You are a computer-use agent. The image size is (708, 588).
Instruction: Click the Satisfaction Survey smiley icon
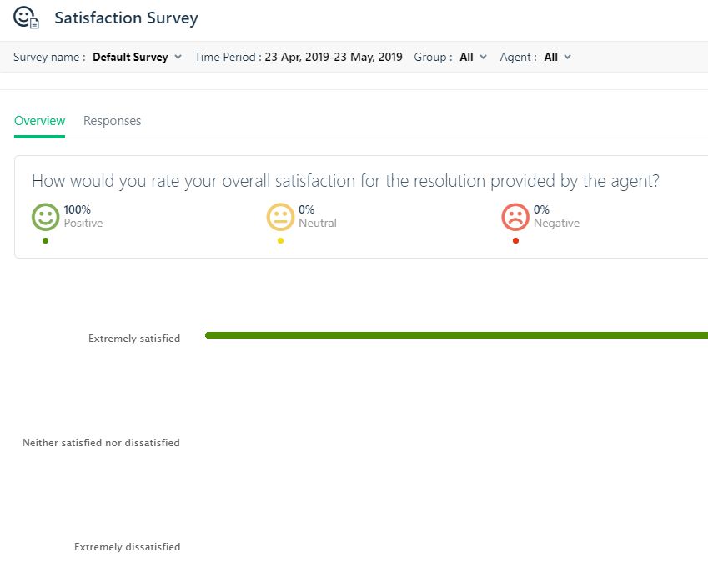26,18
